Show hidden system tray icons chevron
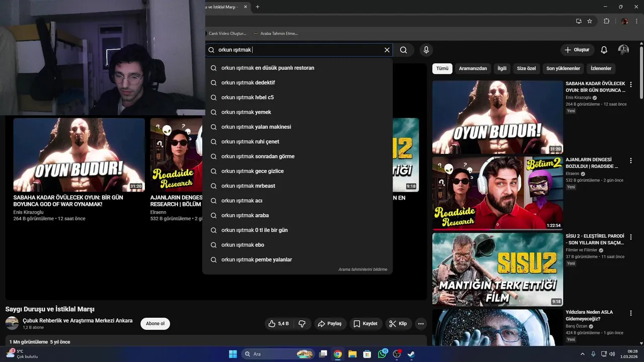 [x=583, y=354]
